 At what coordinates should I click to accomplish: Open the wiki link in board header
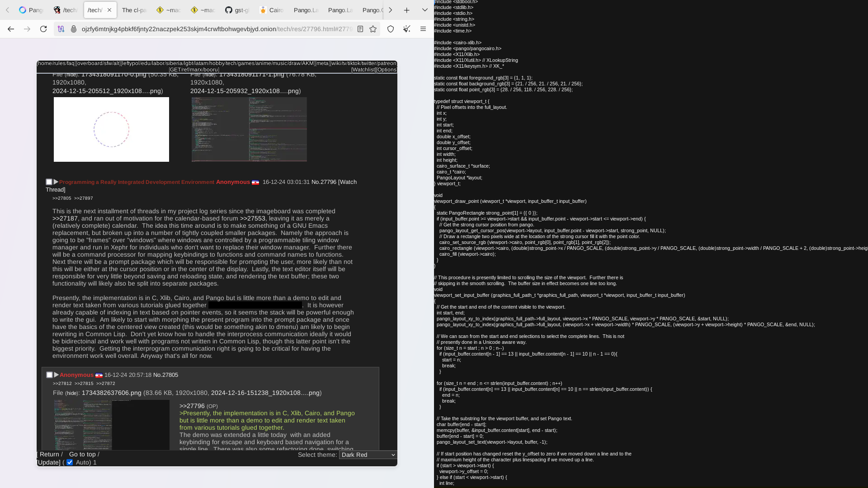coord(336,63)
